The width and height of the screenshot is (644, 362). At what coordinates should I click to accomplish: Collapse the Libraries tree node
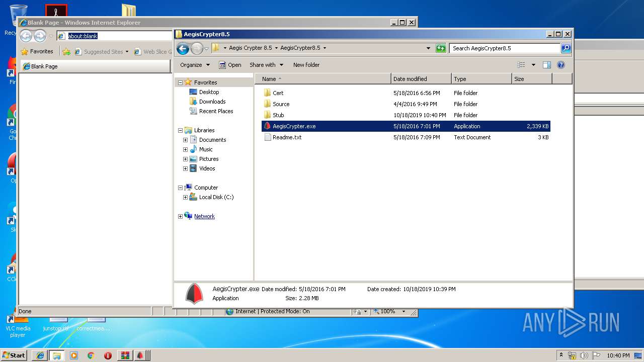pyautogui.click(x=181, y=130)
